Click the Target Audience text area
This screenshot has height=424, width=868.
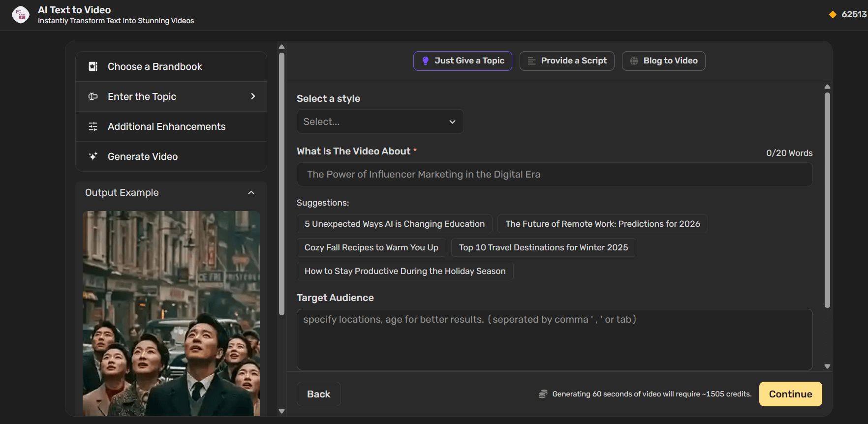click(555, 339)
